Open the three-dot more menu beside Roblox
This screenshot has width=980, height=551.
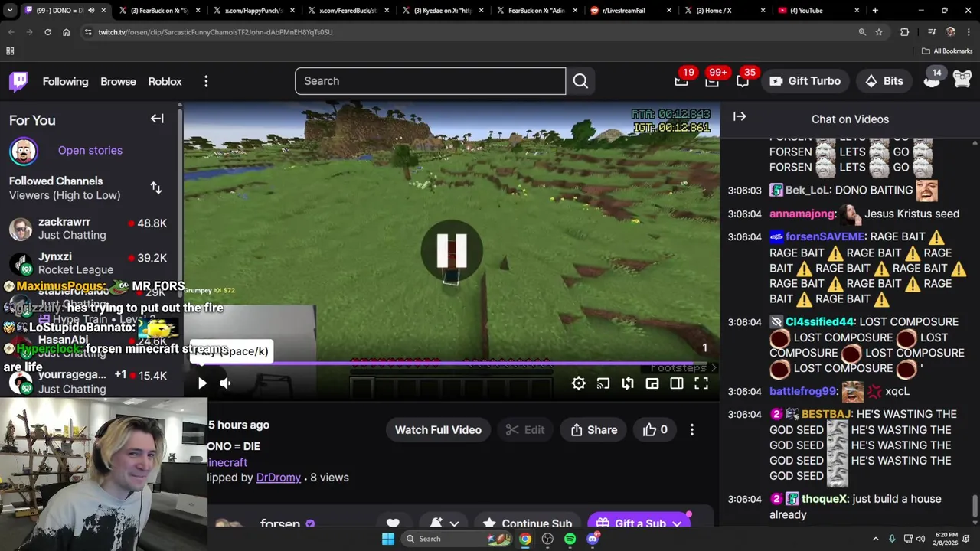click(x=206, y=81)
